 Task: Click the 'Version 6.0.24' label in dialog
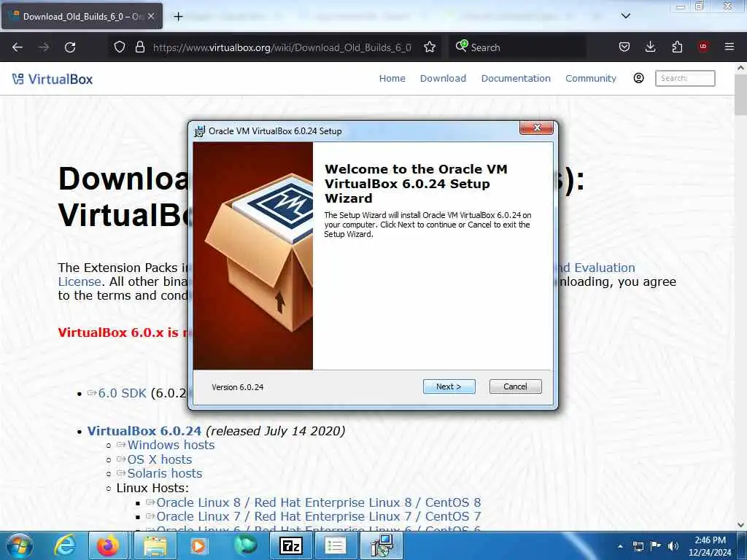point(238,388)
